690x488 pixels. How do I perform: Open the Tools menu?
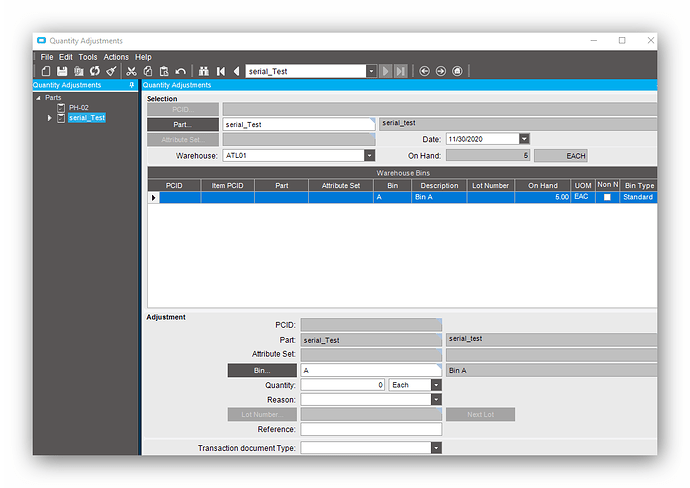pyautogui.click(x=88, y=57)
